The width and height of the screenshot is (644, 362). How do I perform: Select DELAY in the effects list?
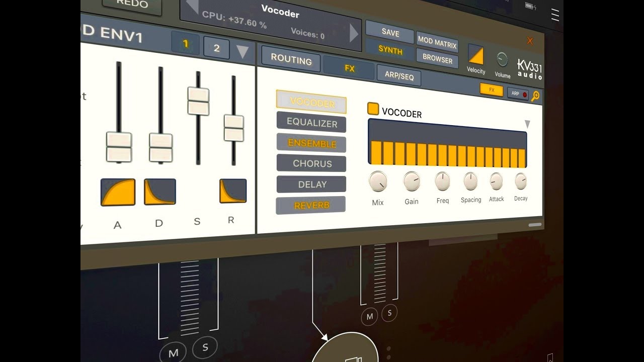point(312,185)
